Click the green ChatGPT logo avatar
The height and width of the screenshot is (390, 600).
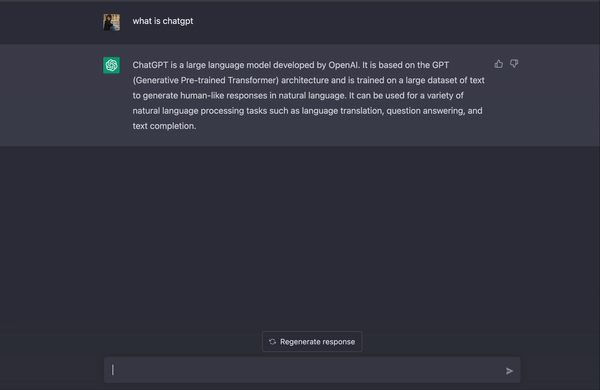(x=111, y=65)
